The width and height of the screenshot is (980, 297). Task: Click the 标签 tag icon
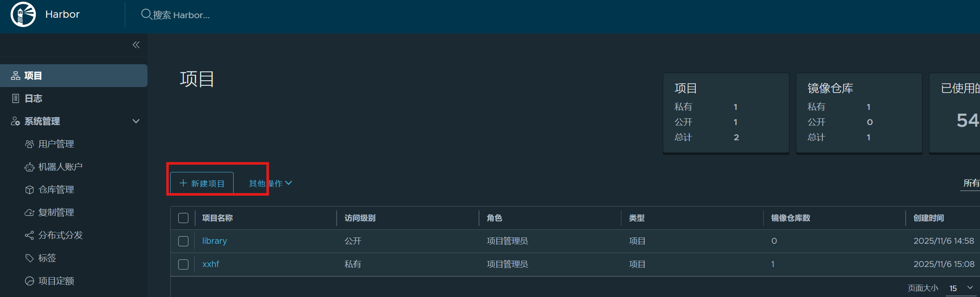click(x=30, y=258)
